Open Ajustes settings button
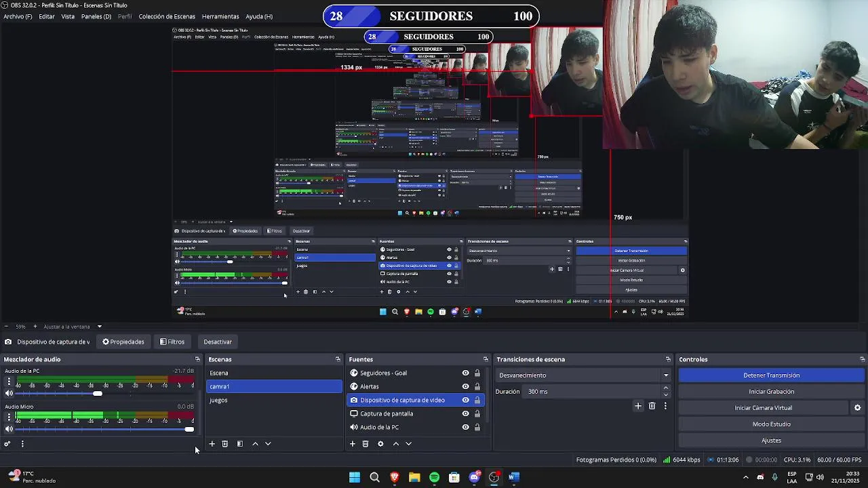The width and height of the screenshot is (868, 488). coord(772,441)
